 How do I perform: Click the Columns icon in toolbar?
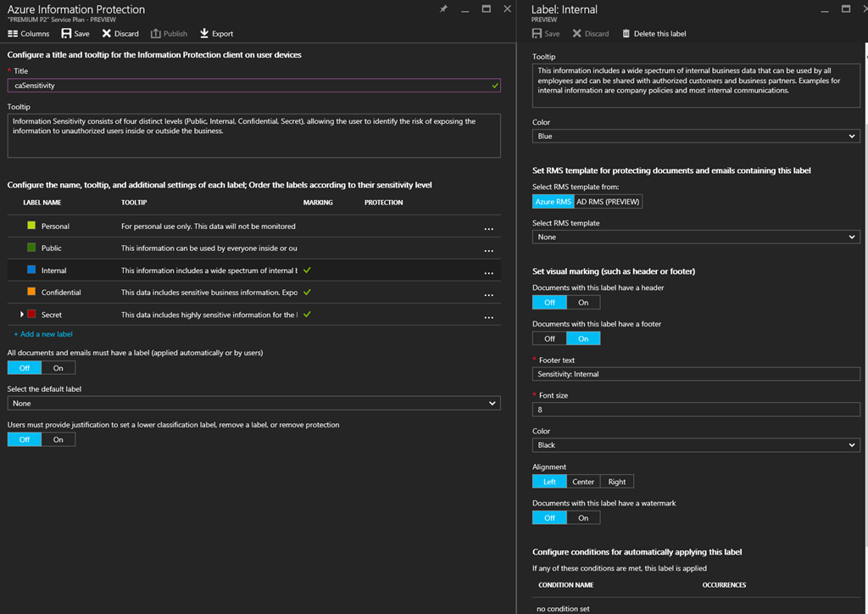(13, 34)
